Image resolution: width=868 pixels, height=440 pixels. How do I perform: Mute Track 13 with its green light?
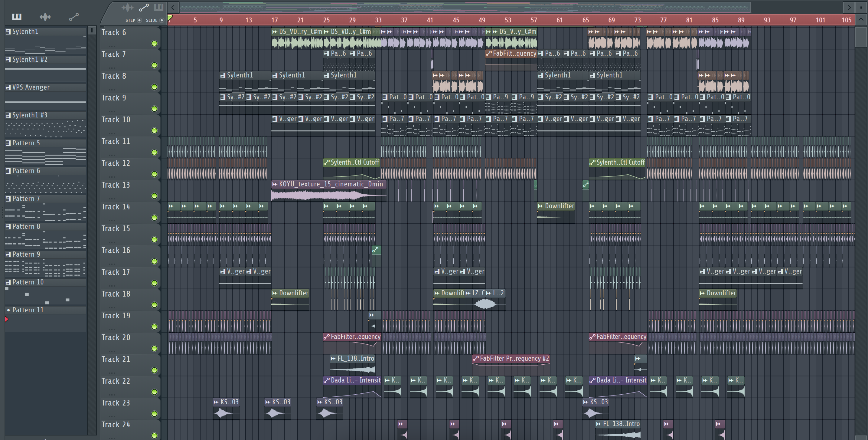154,196
